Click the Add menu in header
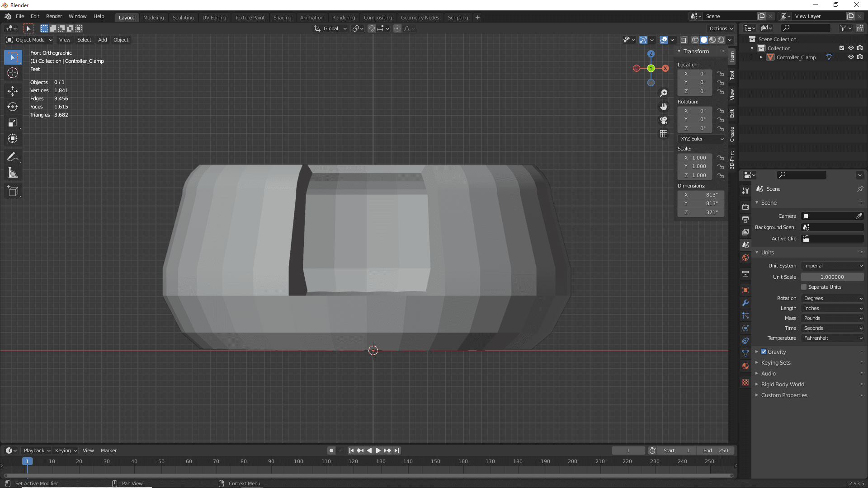 [x=102, y=39]
